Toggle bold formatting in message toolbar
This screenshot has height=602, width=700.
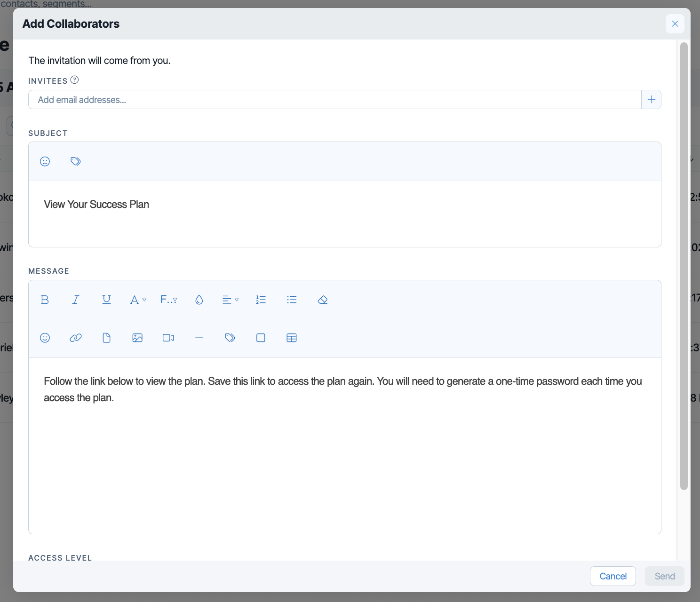[45, 300]
